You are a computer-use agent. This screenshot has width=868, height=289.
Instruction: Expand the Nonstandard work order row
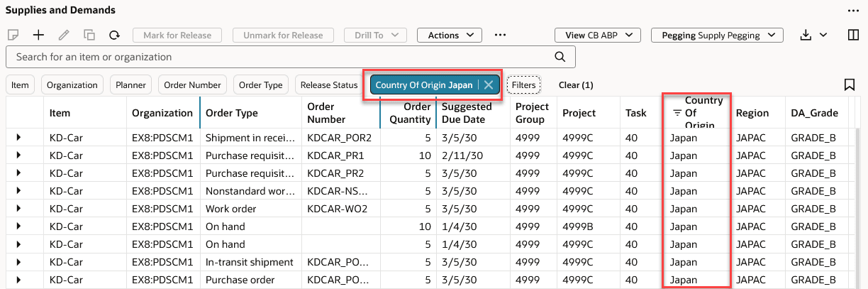pyautogui.click(x=18, y=191)
